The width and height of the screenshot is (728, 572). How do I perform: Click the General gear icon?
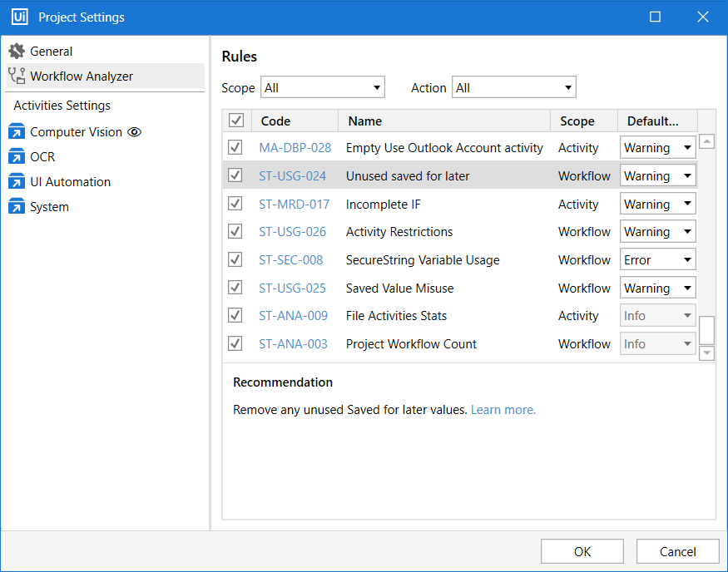click(x=17, y=52)
